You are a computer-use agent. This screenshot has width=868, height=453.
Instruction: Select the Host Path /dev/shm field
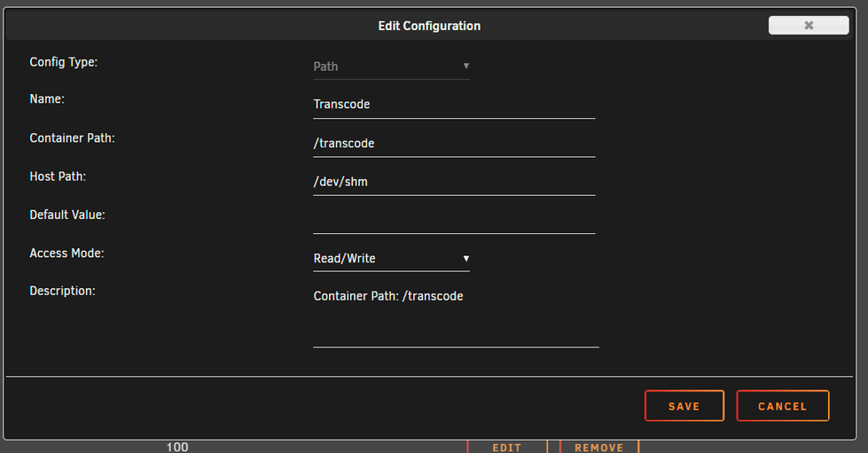point(453,182)
